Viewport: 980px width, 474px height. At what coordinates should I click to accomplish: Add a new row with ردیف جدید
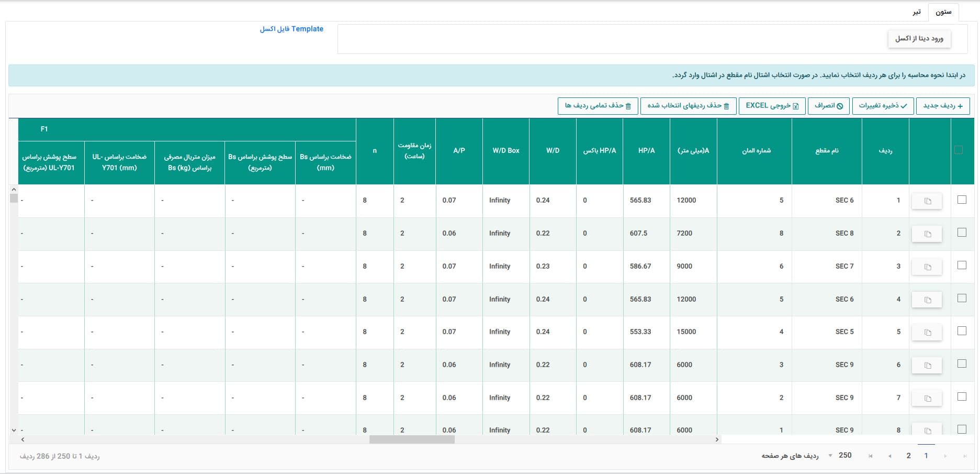pyautogui.click(x=943, y=106)
